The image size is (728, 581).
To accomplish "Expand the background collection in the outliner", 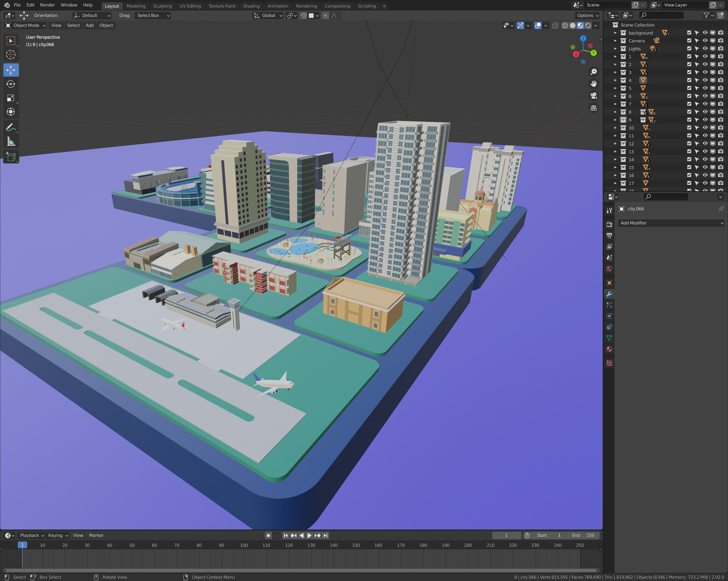I will (615, 33).
